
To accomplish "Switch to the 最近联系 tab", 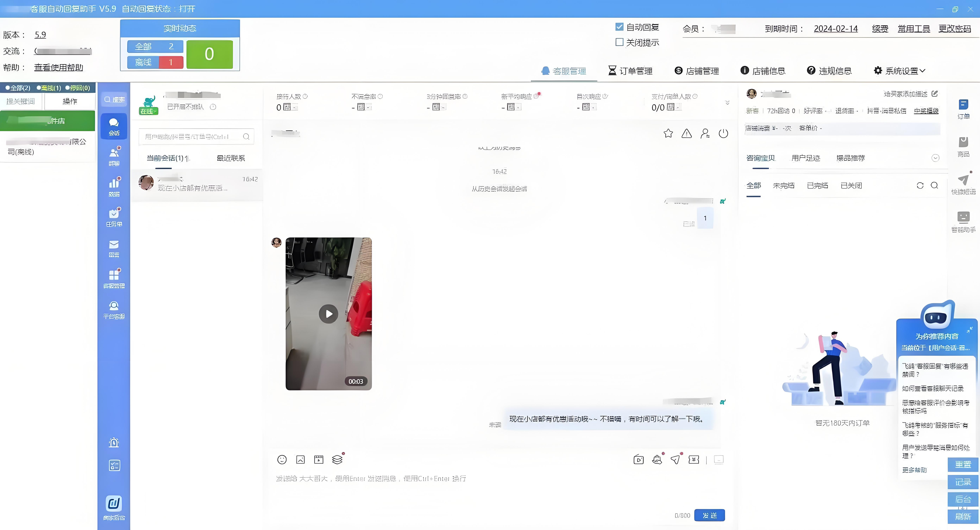I will (231, 158).
